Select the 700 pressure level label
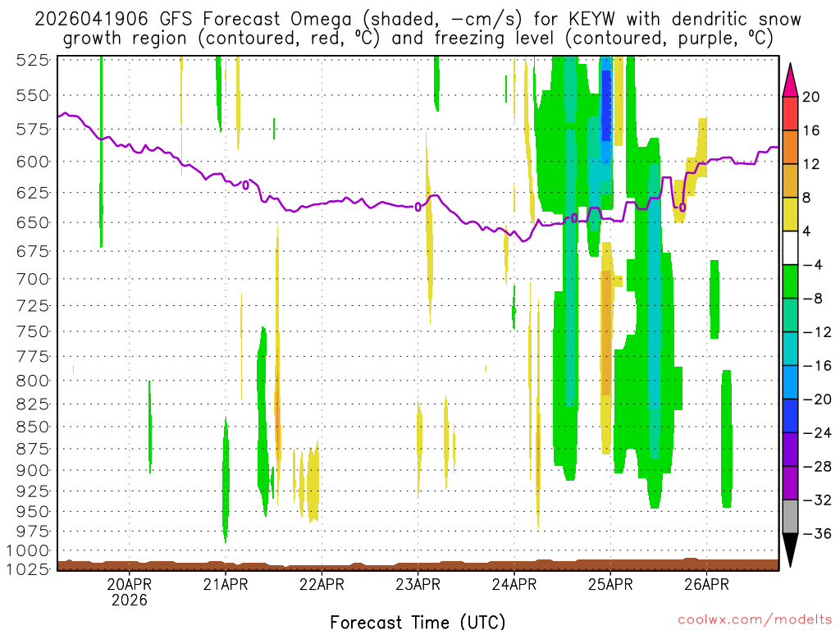 [33, 279]
